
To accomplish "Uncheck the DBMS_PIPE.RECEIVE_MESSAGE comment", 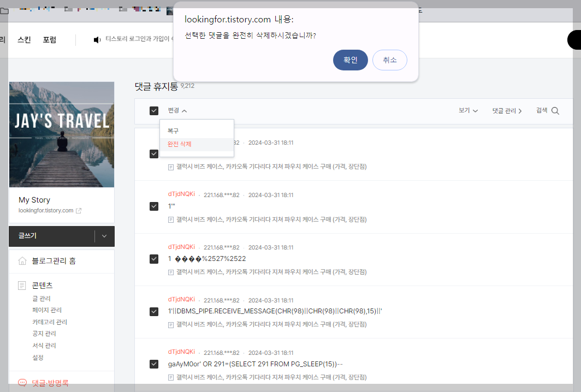I will 154,312.
